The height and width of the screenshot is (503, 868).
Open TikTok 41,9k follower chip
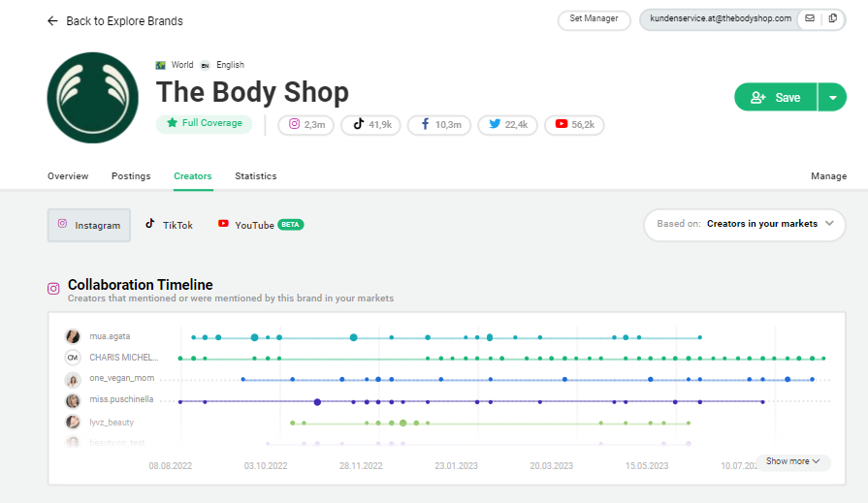[370, 124]
